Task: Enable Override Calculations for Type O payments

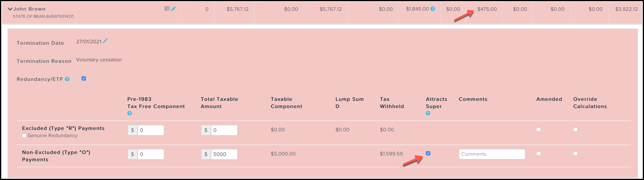Action: click(x=575, y=153)
